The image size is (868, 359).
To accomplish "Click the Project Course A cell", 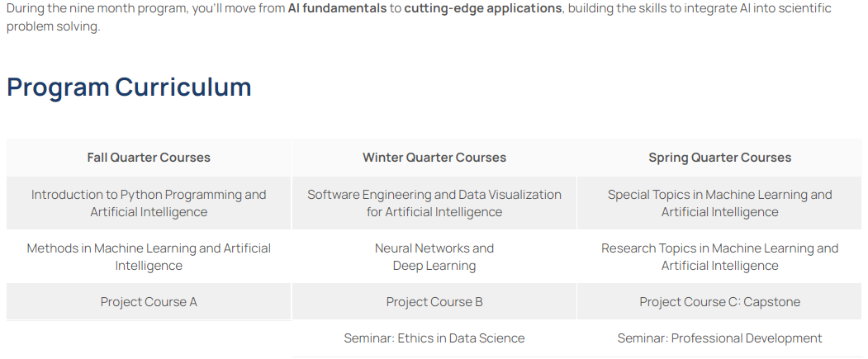I will coord(149,302).
